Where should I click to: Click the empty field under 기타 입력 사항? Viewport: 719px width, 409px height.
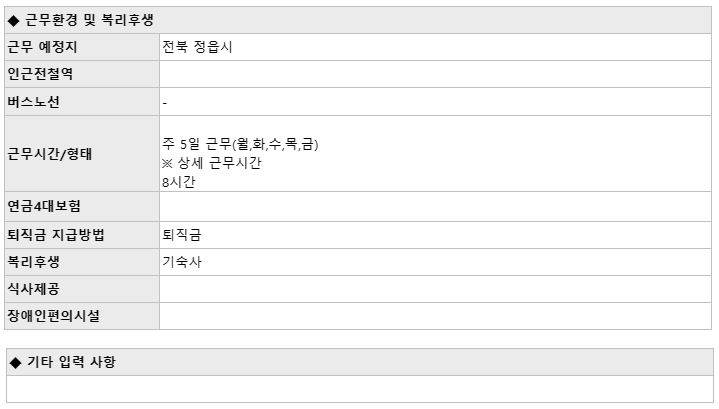coord(360,389)
